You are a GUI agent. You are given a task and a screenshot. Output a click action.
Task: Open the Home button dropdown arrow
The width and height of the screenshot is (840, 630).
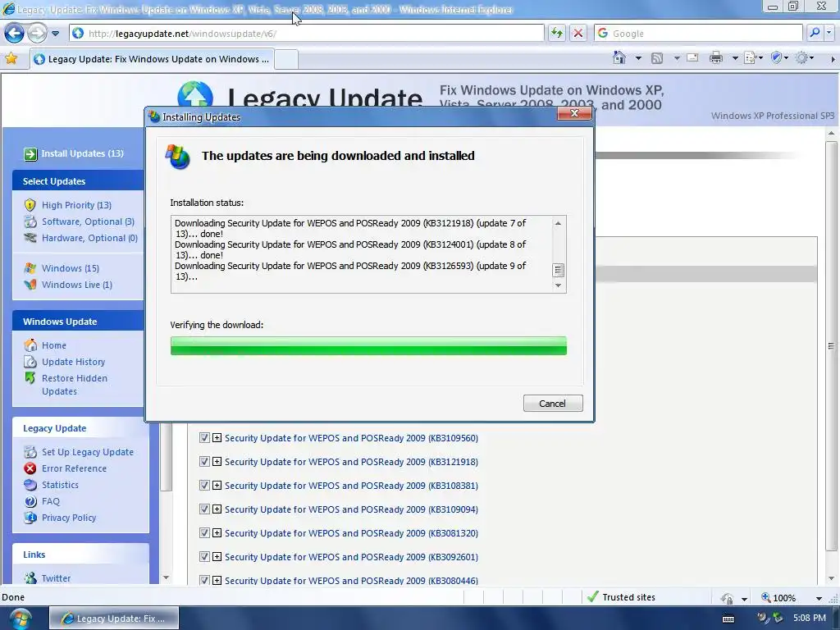(x=638, y=58)
